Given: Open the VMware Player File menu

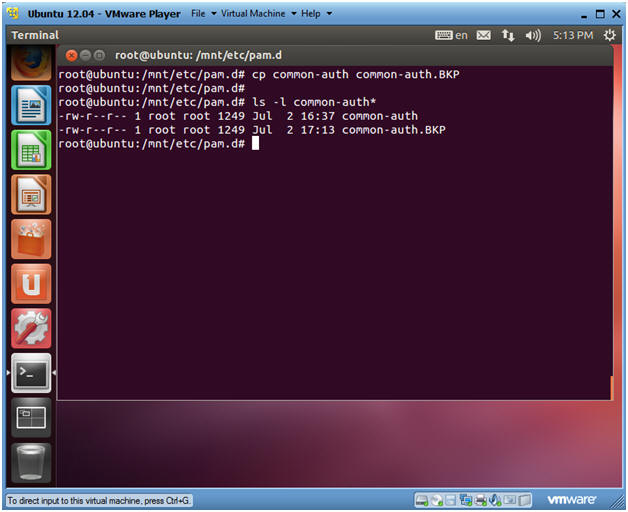Looking at the screenshot, I should click(198, 14).
